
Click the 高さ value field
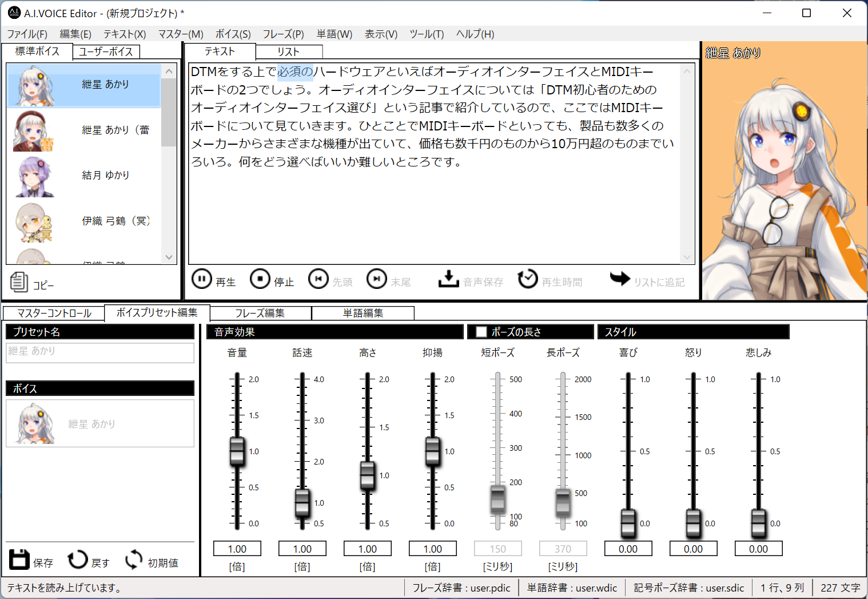(368, 549)
